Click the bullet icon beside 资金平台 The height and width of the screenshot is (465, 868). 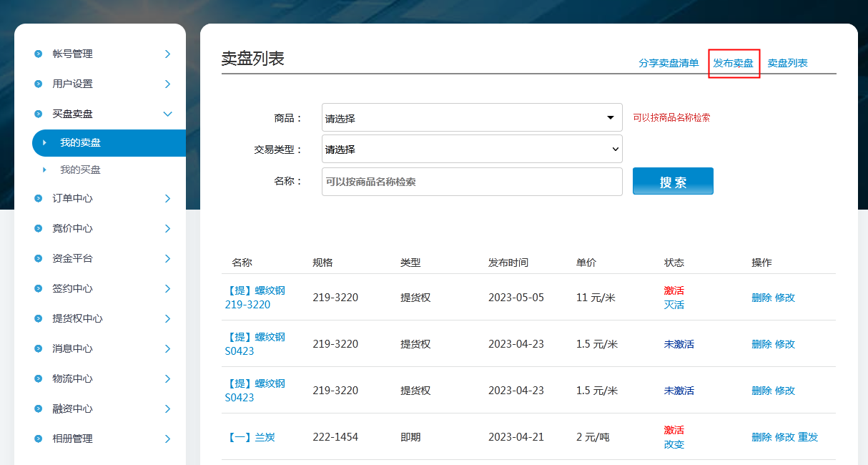39,258
